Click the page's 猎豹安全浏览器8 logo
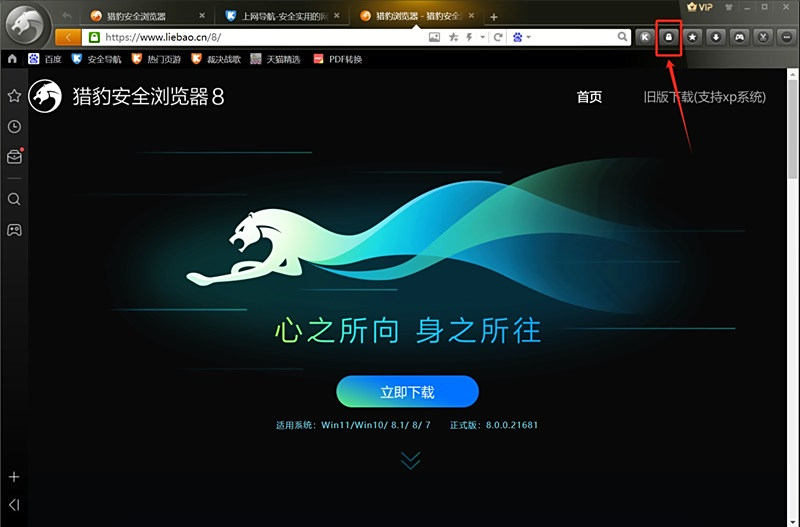800x527 pixels. (x=127, y=96)
